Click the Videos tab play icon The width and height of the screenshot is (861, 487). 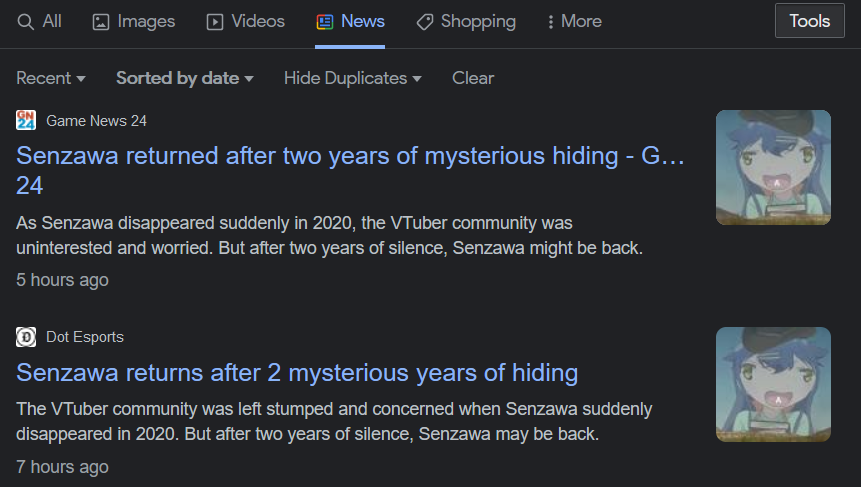pyautogui.click(x=215, y=21)
